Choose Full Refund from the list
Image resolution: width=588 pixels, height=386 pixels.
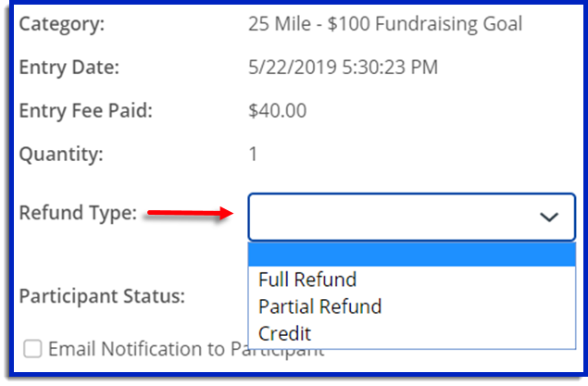coord(307,280)
